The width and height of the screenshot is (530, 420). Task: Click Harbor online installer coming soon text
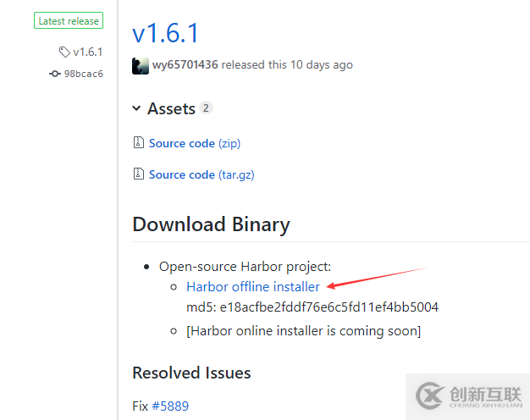304,331
